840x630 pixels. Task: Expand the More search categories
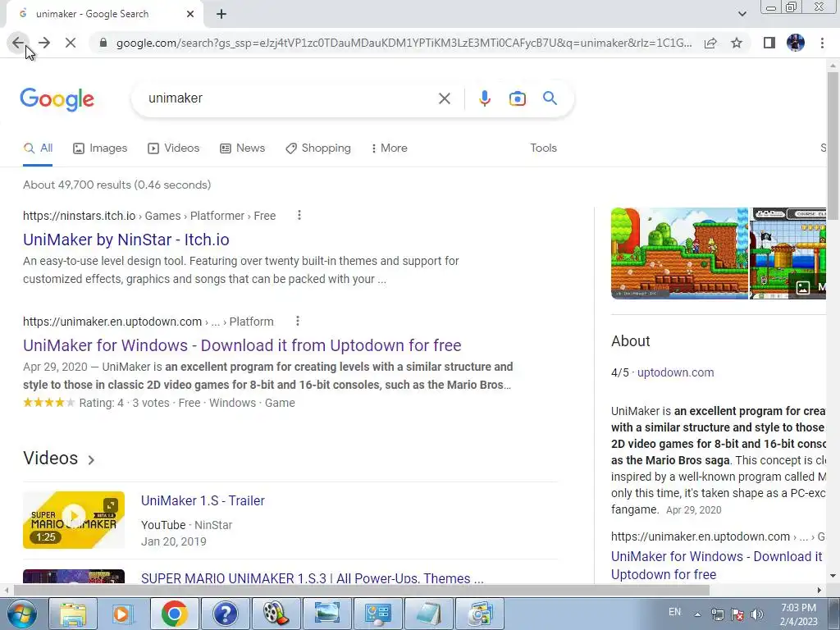[390, 148]
